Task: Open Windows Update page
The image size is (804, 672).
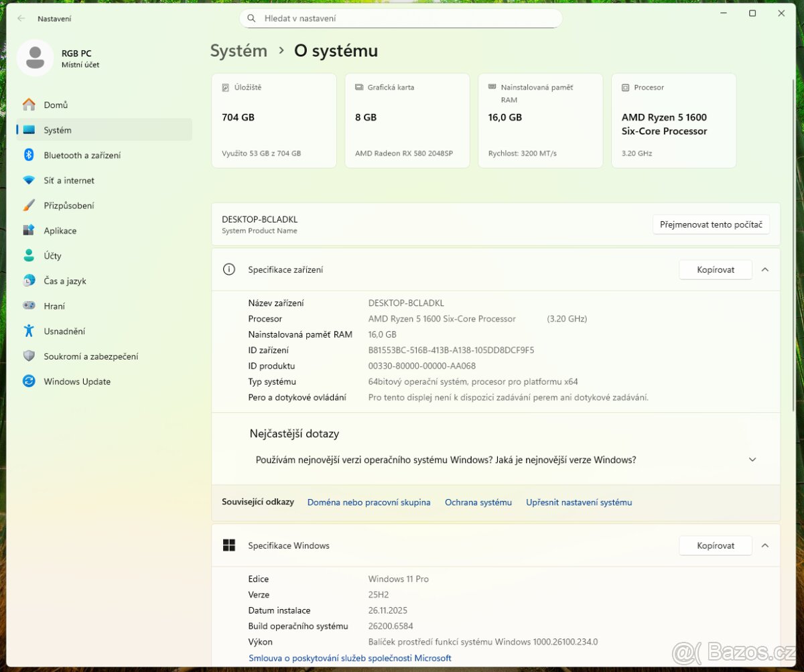Action: pos(77,382)
